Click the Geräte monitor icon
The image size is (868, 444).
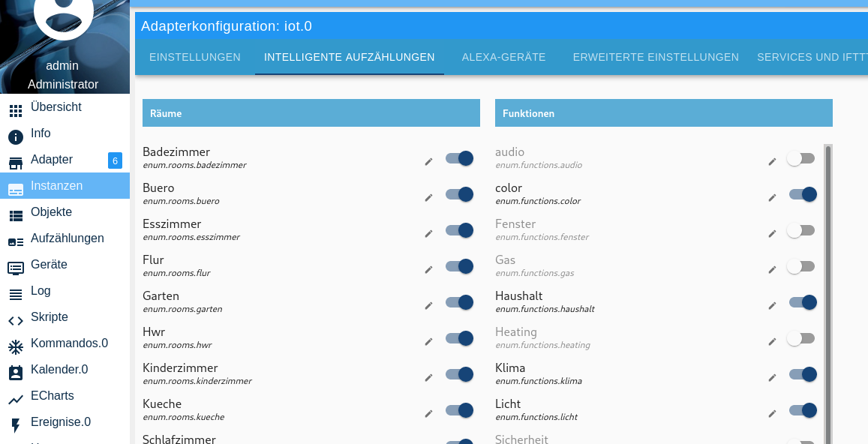click(16, 268)
